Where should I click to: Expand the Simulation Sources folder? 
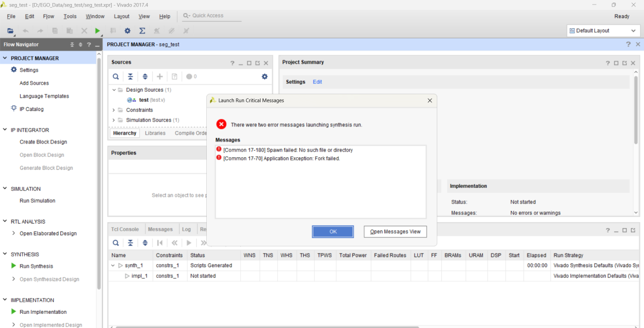(x=114, y=120)
